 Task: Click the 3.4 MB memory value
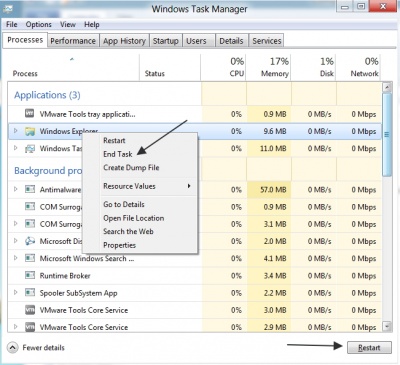(x=275, y=276)
